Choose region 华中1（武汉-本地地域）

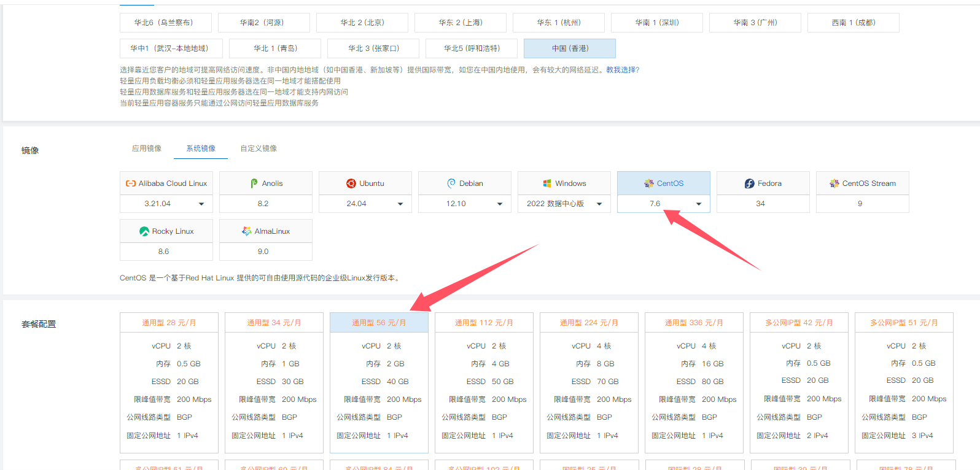pyautogui.click(x=171, y=48)
